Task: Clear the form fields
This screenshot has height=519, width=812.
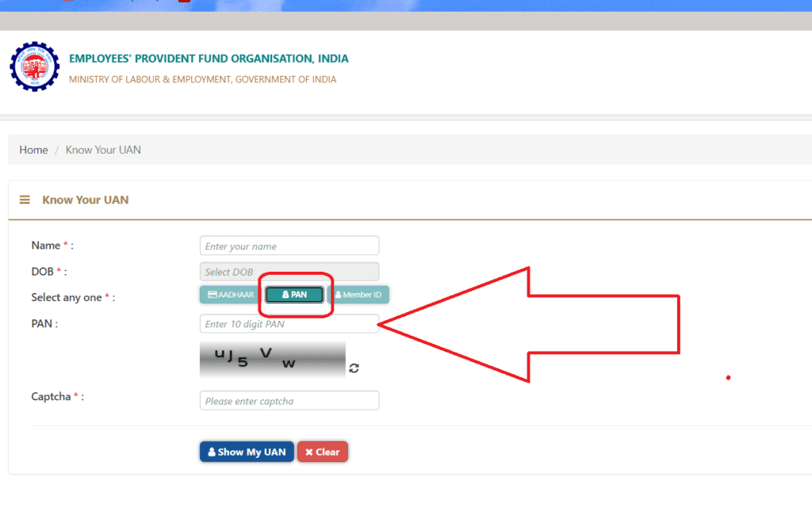Action: click(x=323, y=452)
